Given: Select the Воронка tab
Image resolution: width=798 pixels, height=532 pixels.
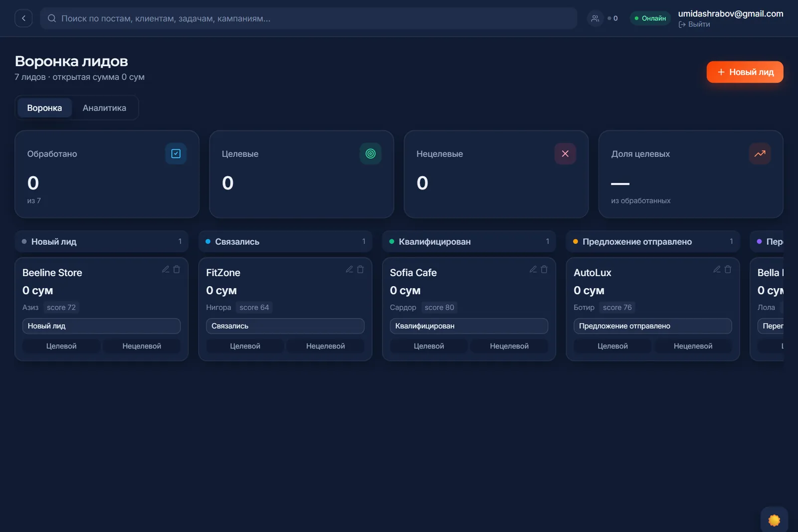Looking at the screenshot, I should [44, 108].
